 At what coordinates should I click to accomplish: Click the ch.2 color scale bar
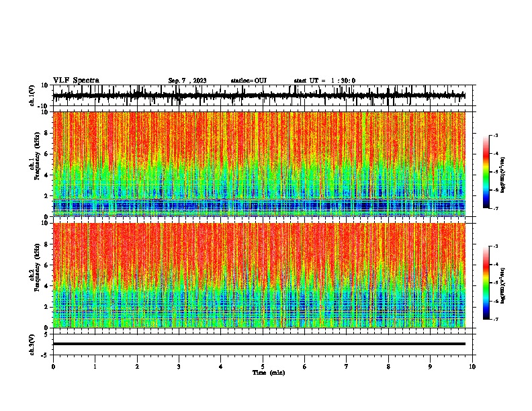486,283
